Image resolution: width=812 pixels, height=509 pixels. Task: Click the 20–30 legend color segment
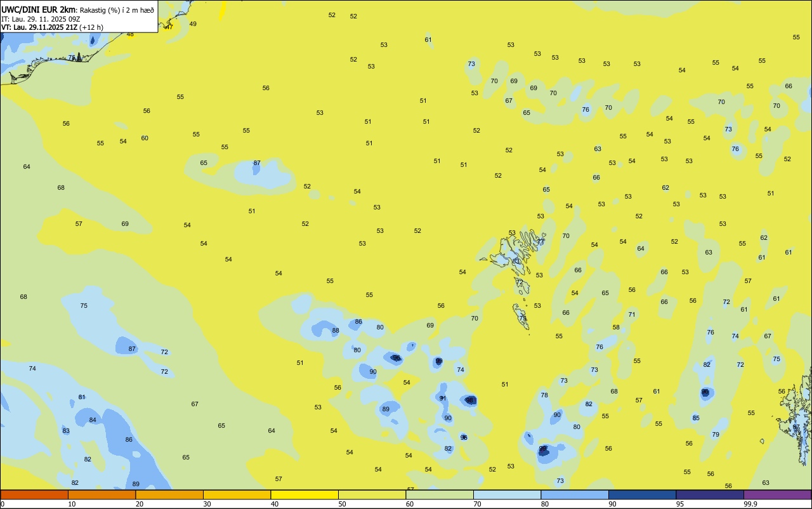click(x=169, y=494)
